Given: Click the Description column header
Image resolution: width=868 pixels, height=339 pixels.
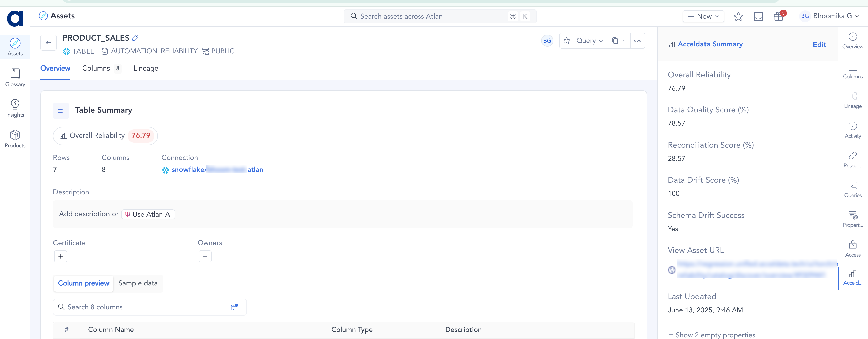Looking at the screenshot, I should (x=463, y=329).
